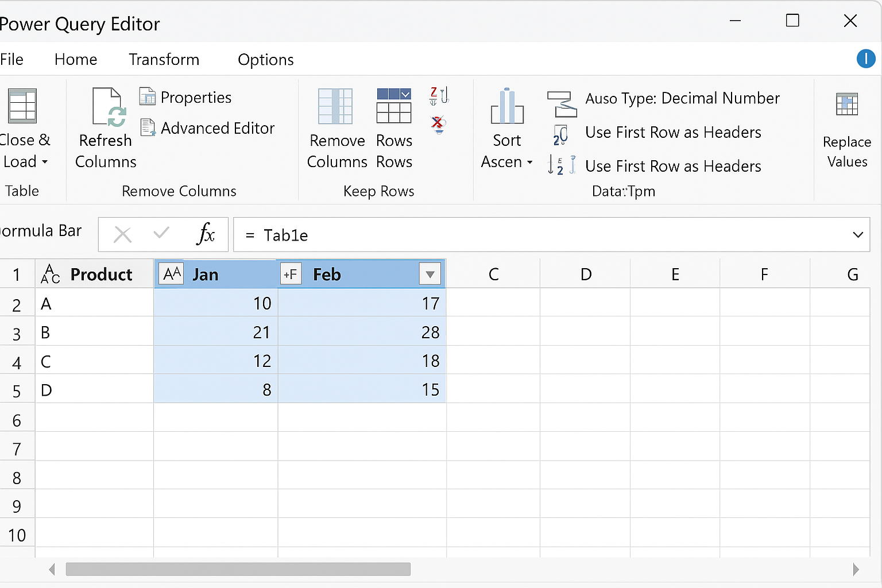Image resolution: width=882 pixels, height=588 pixels.
Task: Click the upper Use First Row as Headers
Action: pos(673,133)
